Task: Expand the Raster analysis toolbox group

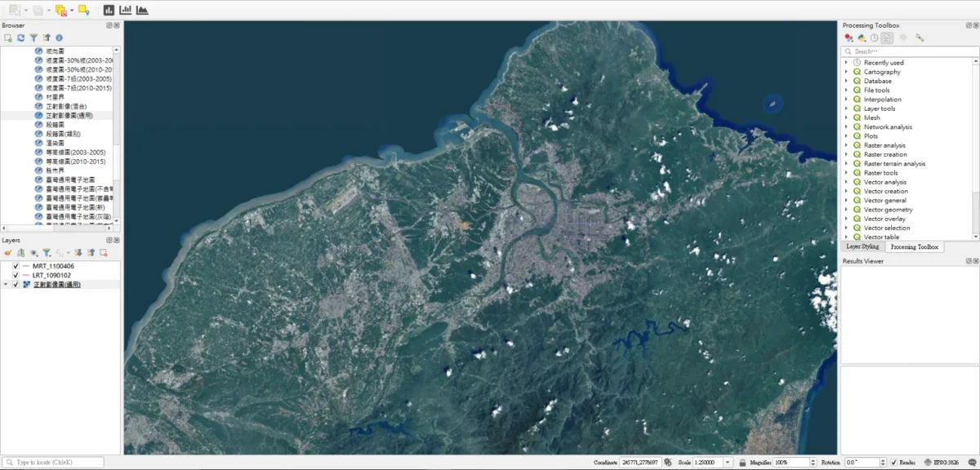Action: [x=846, y=145]
